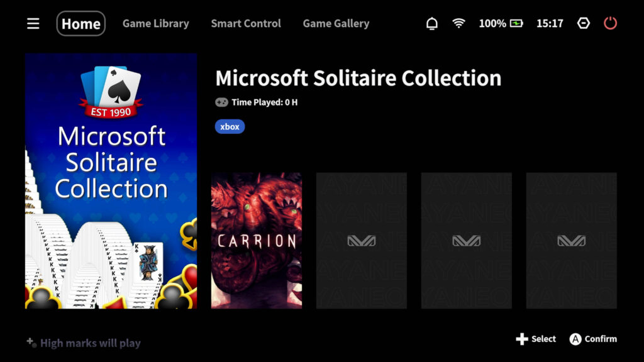644x362 pixels.
Task: Open the Carrion game tile
Action: 257,241
